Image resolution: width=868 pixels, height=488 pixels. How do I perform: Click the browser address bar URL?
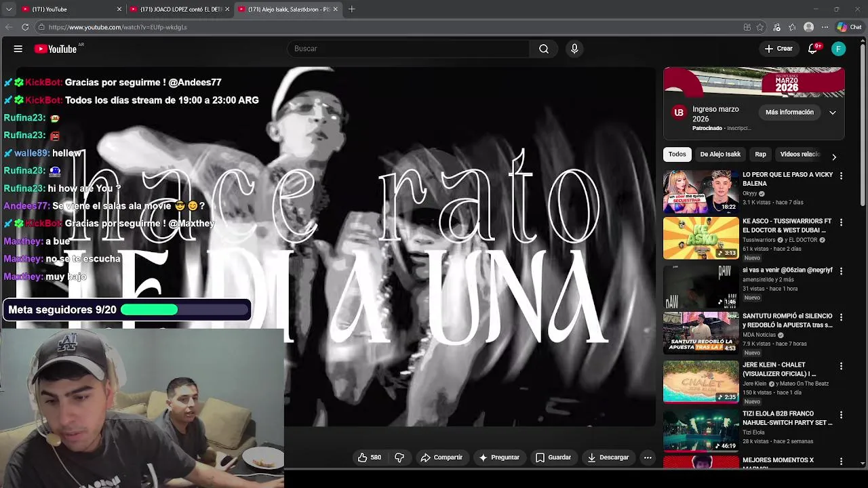117,27
